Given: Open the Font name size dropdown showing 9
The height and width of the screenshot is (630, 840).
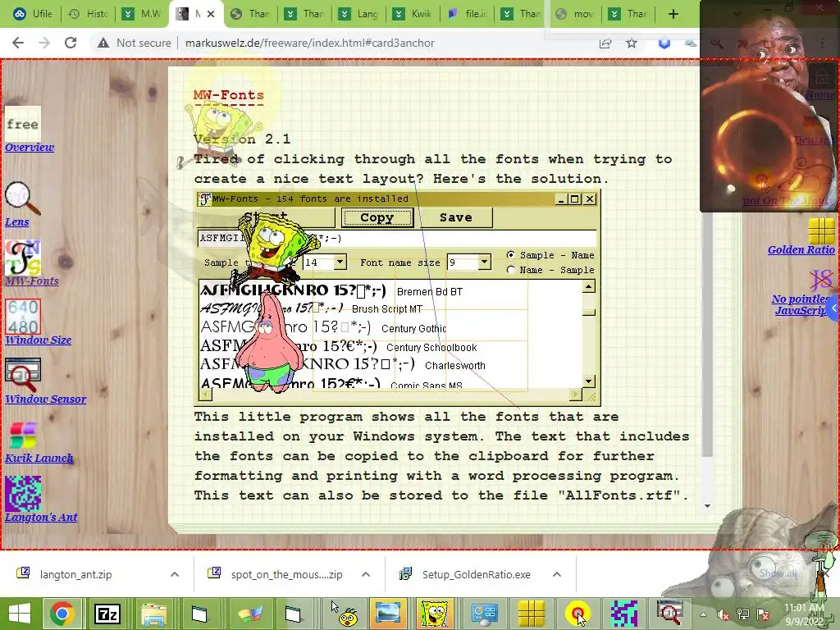Looking at the screenshot, I should (484, 262).
